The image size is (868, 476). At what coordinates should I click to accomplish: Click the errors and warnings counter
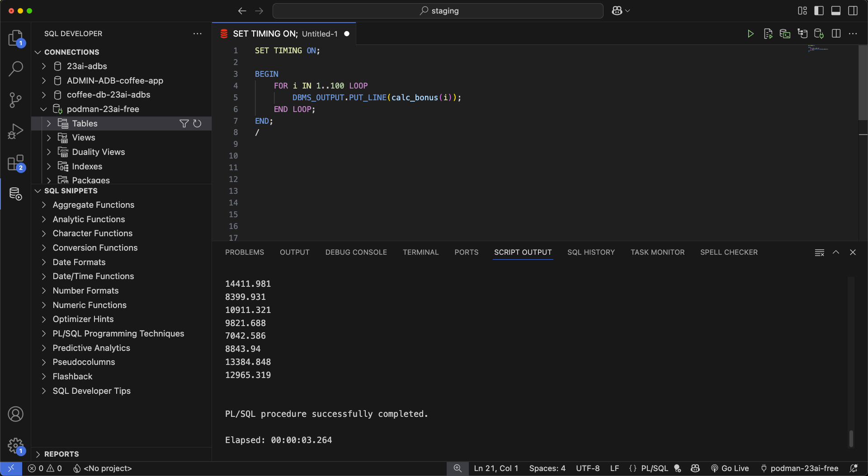pyautogui.click(x=45, y=468)
